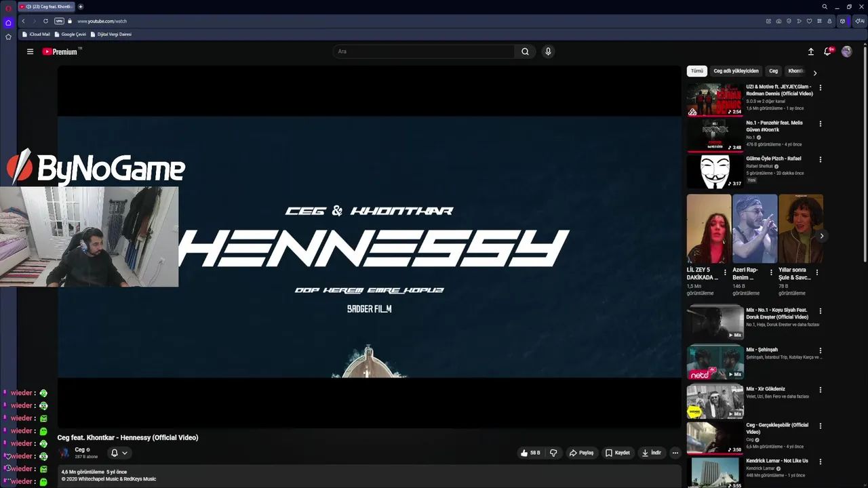Open Ceg channel avatar under the video
This screenshot has width=868, height=488.
[x=64, y=453]
